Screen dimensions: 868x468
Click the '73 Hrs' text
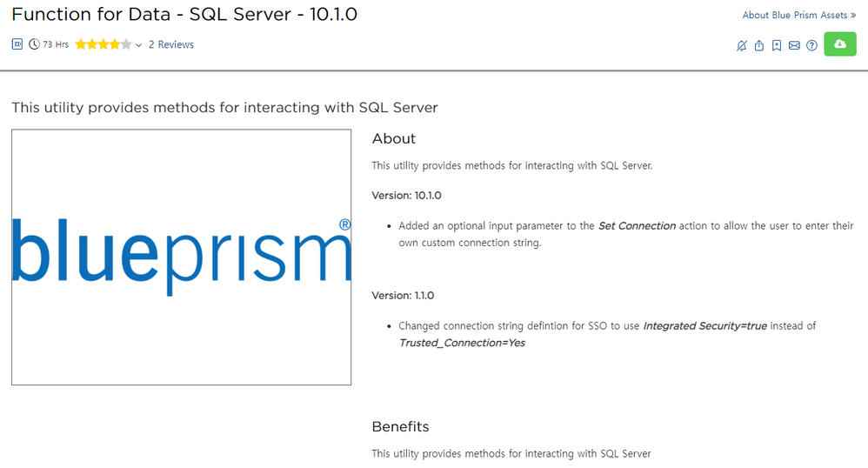click(56, 44)
